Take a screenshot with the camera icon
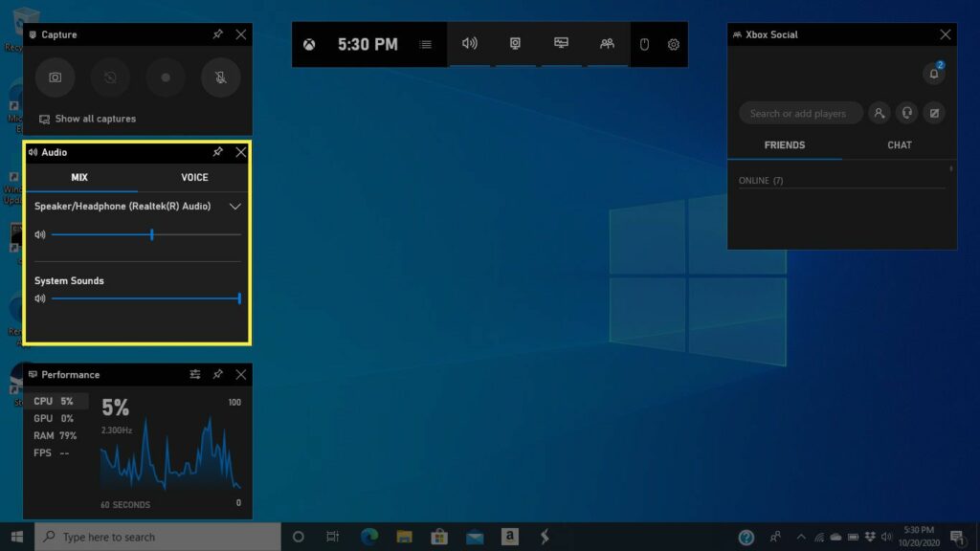 [x=56, y=77]
